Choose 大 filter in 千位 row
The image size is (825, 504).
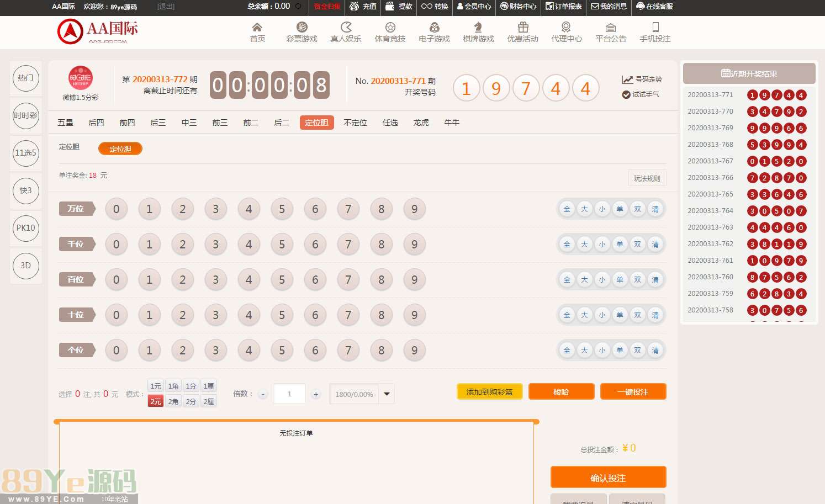pyautogui.click(x=584, y=244)
